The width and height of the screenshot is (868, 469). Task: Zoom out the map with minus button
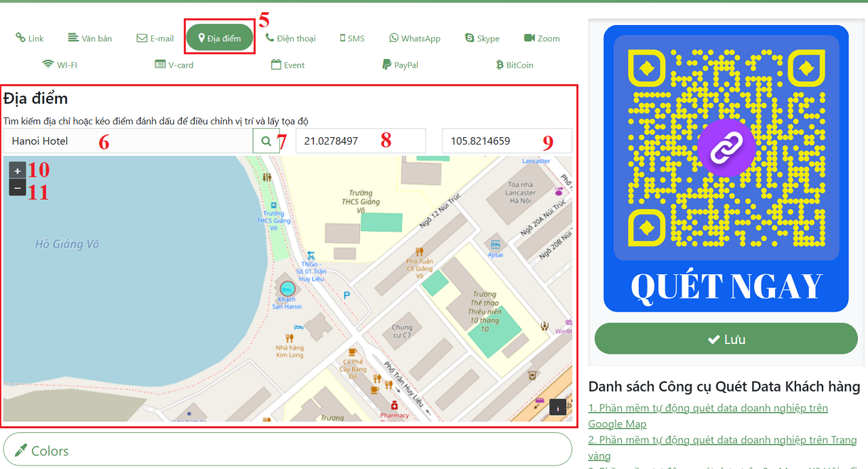pyautogui.click(x=18, y=187)
